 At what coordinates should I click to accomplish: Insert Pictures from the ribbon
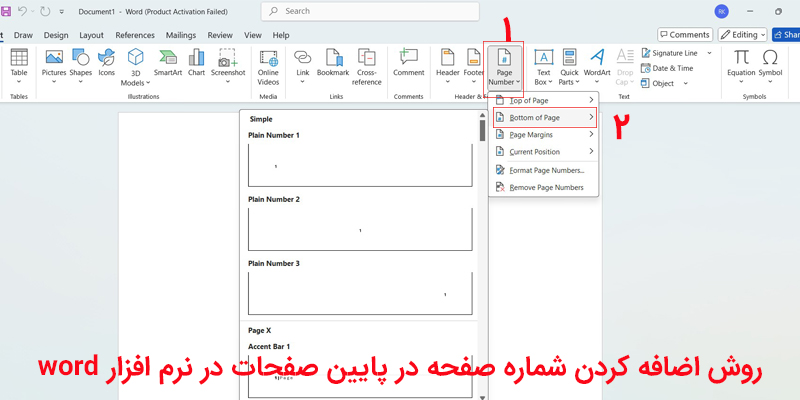54,67
